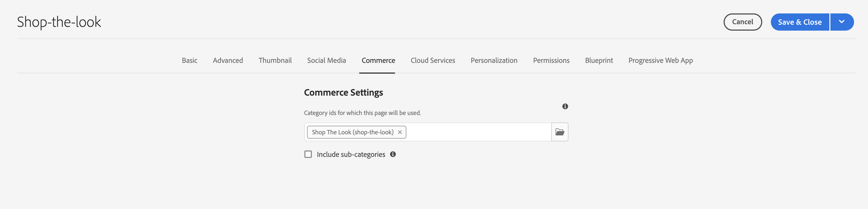The height and width of the screenshot is (209, 868).
Task: Select the Commerce tab
Action: click(x=378, y=60)
